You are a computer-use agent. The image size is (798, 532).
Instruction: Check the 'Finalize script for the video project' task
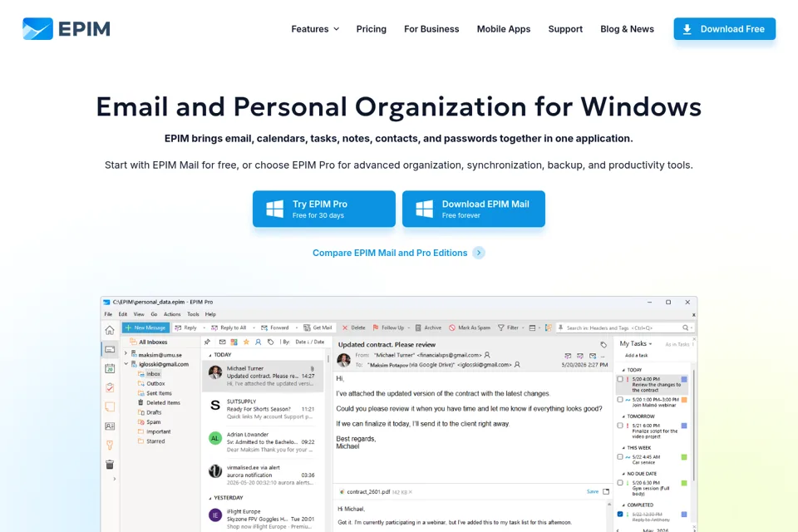pos(620,426)
